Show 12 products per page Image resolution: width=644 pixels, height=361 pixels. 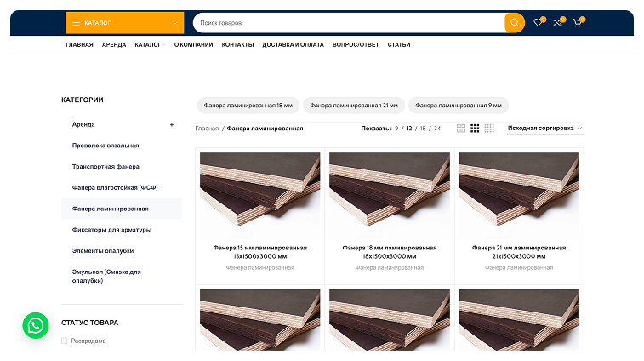point(409,129)
